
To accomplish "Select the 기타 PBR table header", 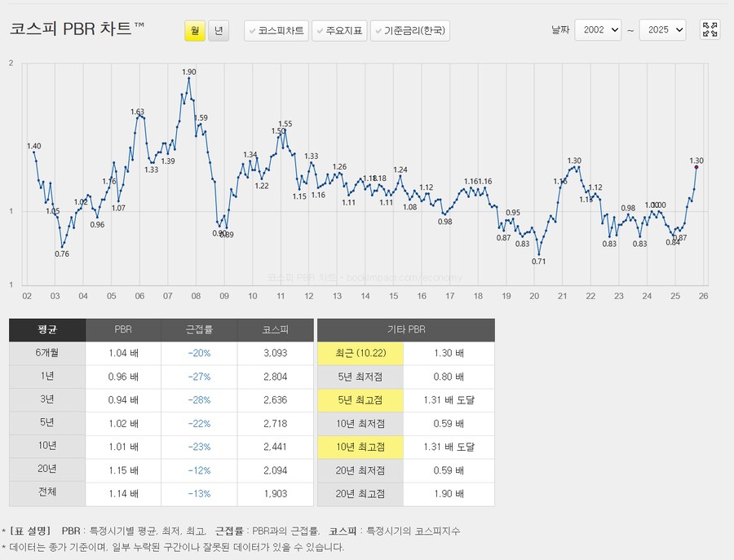I will 405,330.
